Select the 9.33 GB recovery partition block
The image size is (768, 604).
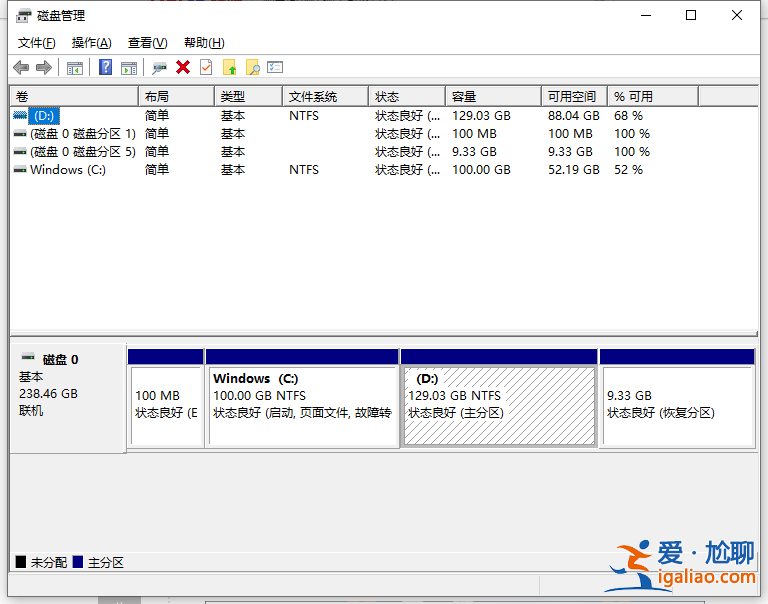coord(676,405)
